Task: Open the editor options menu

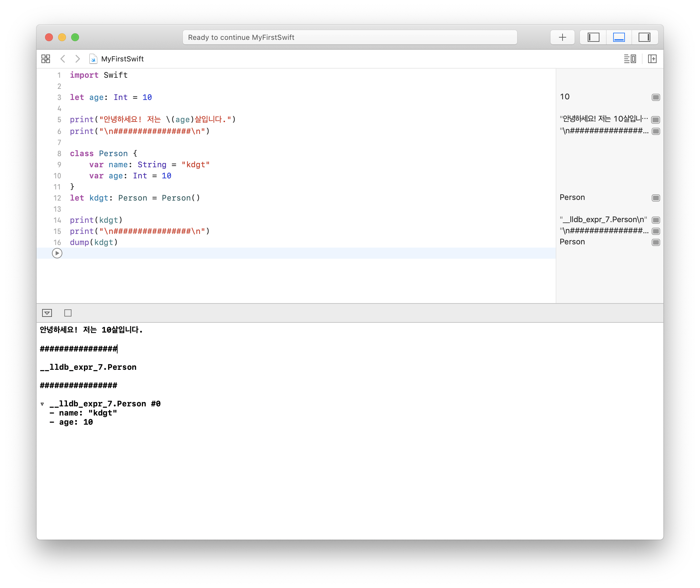Action: coord(630,59)
